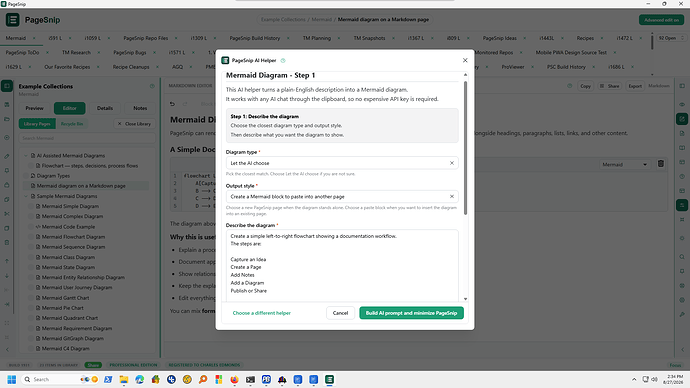Collapse right sidebar with chevron icon
This screenshot has height=388, width=690.
coord(682,350)
